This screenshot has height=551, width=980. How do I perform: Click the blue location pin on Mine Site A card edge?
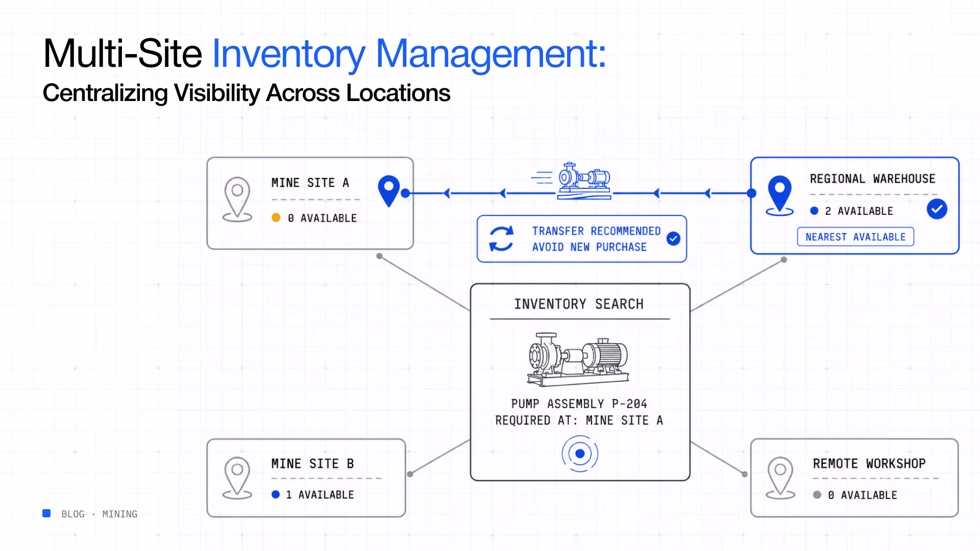(388, 191)
